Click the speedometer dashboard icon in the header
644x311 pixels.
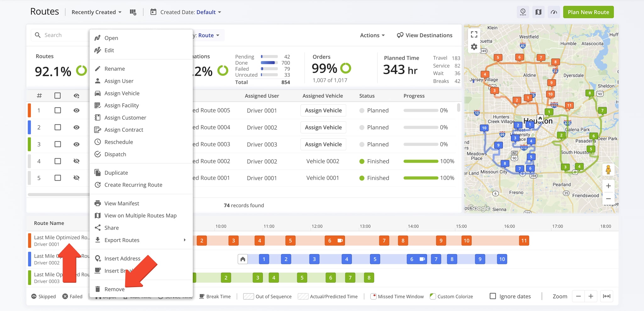tap(554, 12)
